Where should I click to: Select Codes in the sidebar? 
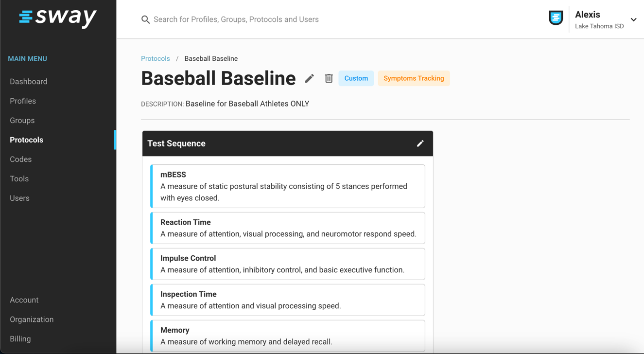point(21,159)
